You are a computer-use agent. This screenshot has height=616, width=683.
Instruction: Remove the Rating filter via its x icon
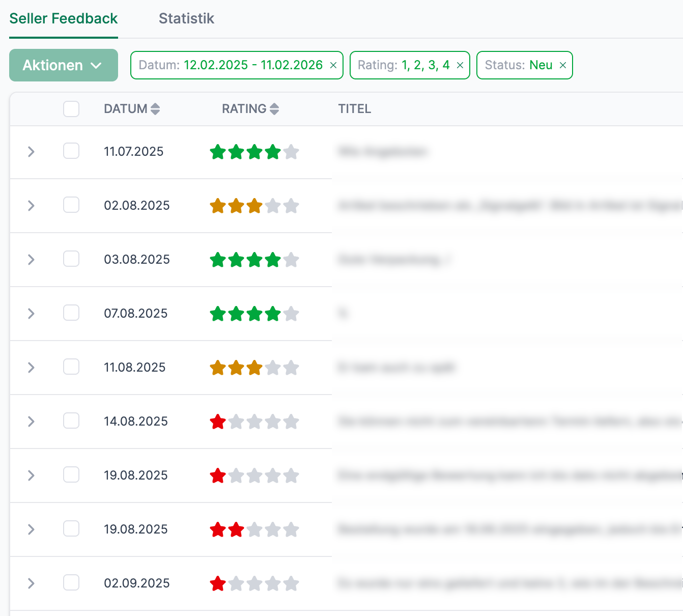click(x=460, y=66)
